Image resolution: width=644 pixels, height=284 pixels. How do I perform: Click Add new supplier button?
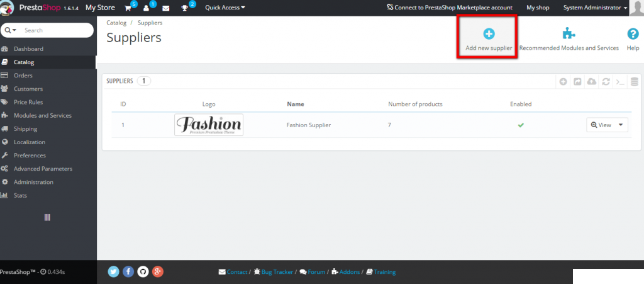pos(489,40)
